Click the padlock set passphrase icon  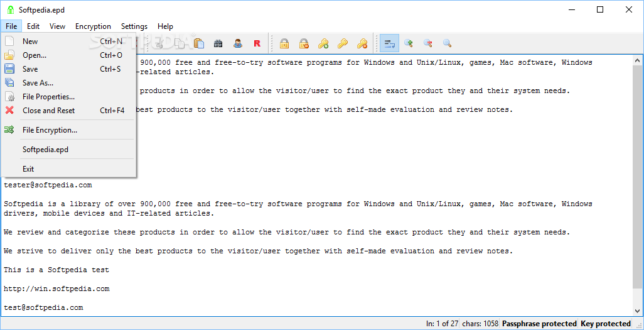[x=284, y=43]
